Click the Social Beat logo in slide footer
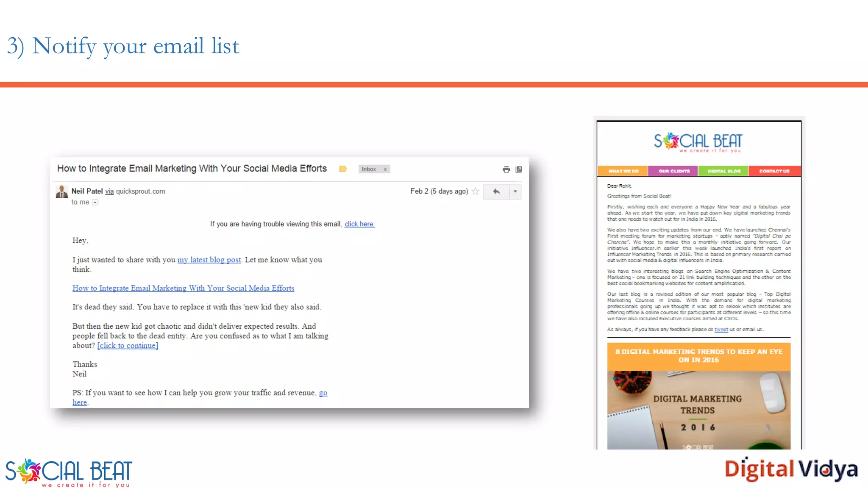This screenshot has width=868, height=488. (69, 472)
